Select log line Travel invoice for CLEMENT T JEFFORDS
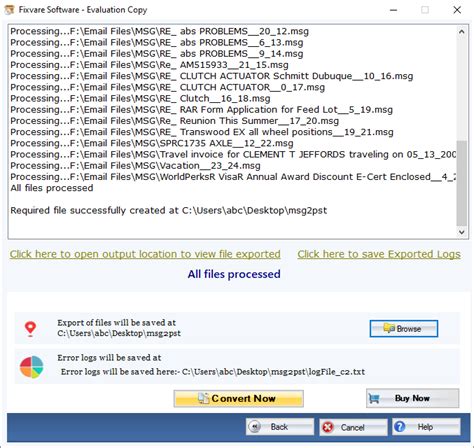 click(233, 155)
